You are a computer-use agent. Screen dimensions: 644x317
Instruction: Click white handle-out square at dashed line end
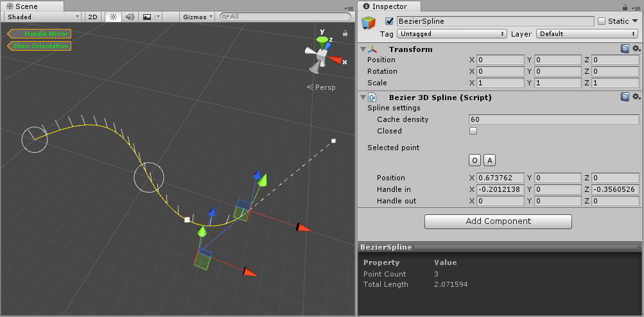tap(333, 141)
